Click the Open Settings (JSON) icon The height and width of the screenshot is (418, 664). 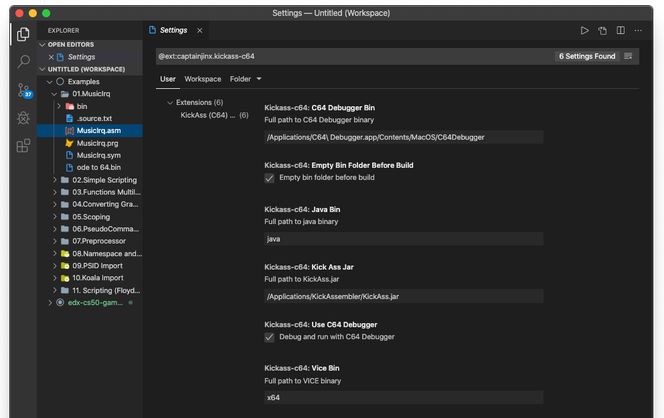tap(602, 30)
